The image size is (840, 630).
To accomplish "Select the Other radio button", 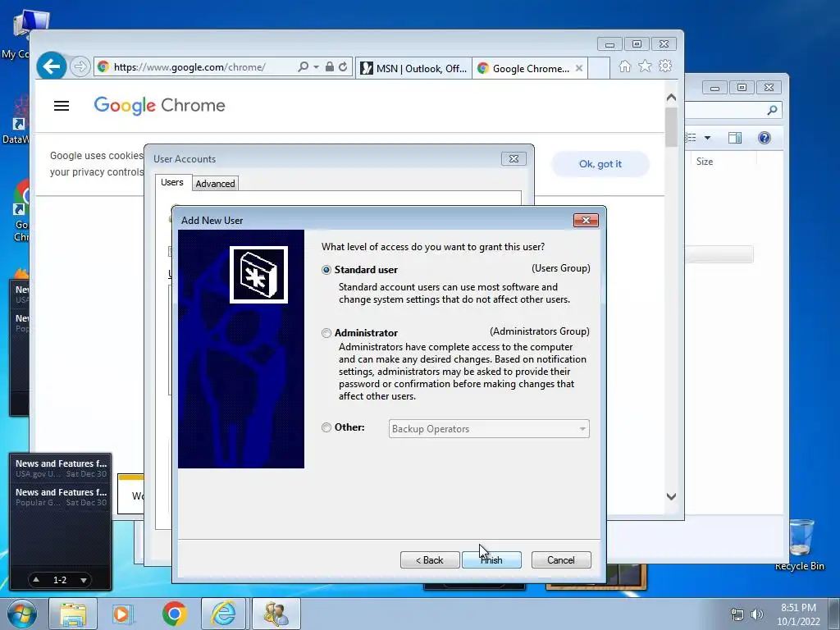I will click(326, 427).
